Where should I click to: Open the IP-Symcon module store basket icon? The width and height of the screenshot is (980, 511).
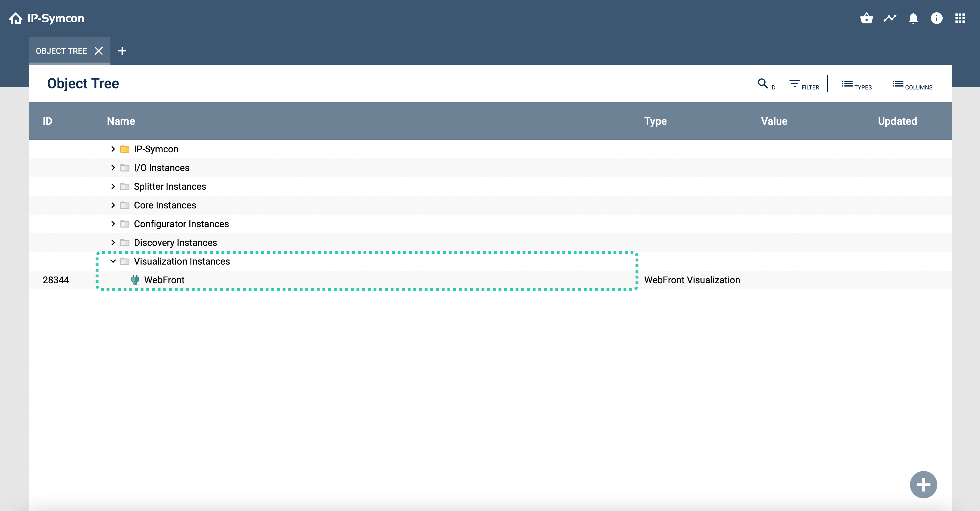pos(867,18)
